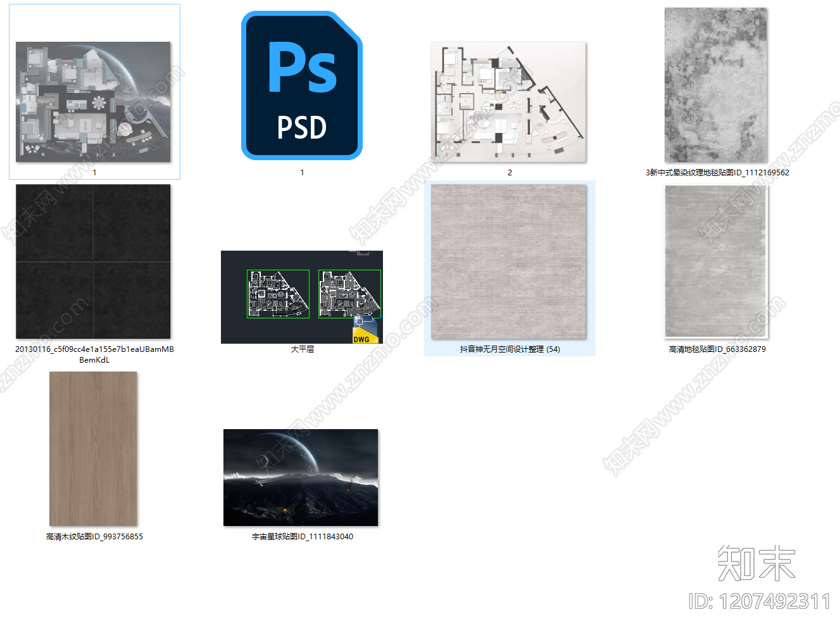Select the 宇宙星球贴图 planet image thumbnail
The image size is (840, 626).
pos(301,477)
